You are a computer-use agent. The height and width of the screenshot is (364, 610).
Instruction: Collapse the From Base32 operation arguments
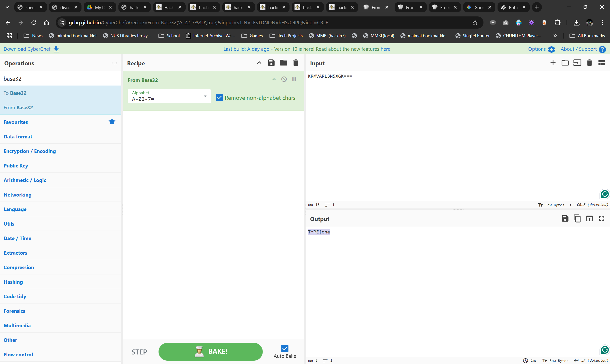click(274, 79)
